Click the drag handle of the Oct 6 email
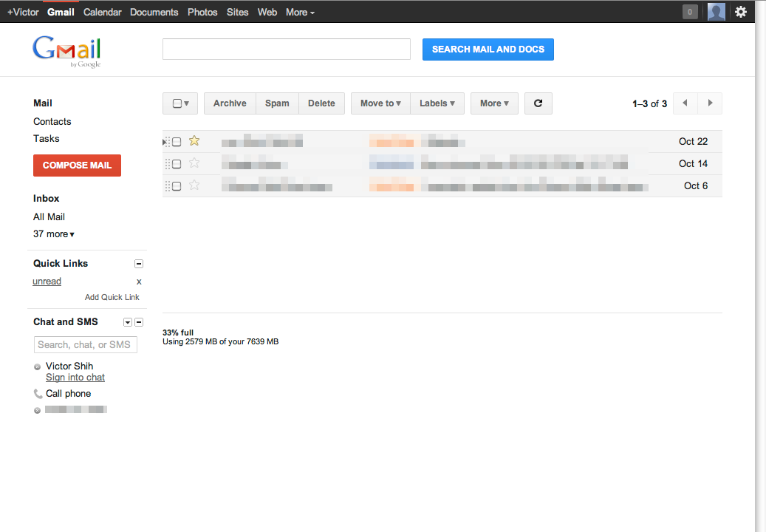Image resolution: width=766 pixels, height=532 pixels. pos(168,186)
